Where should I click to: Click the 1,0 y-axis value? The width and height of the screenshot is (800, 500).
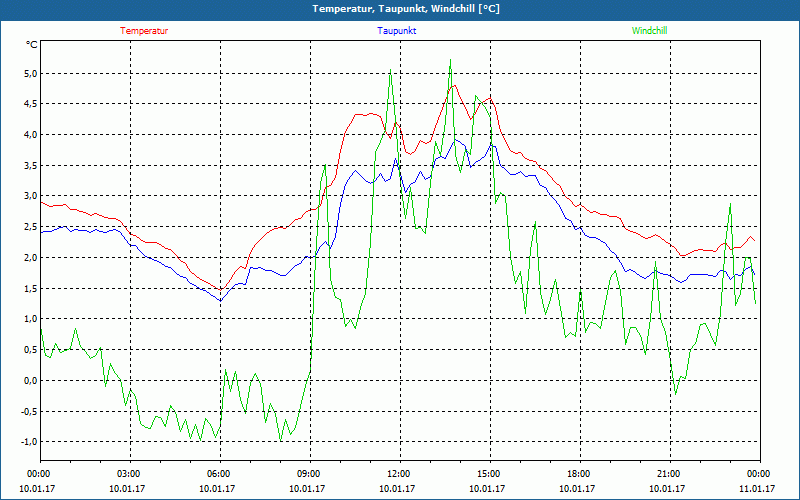(31, 319)
